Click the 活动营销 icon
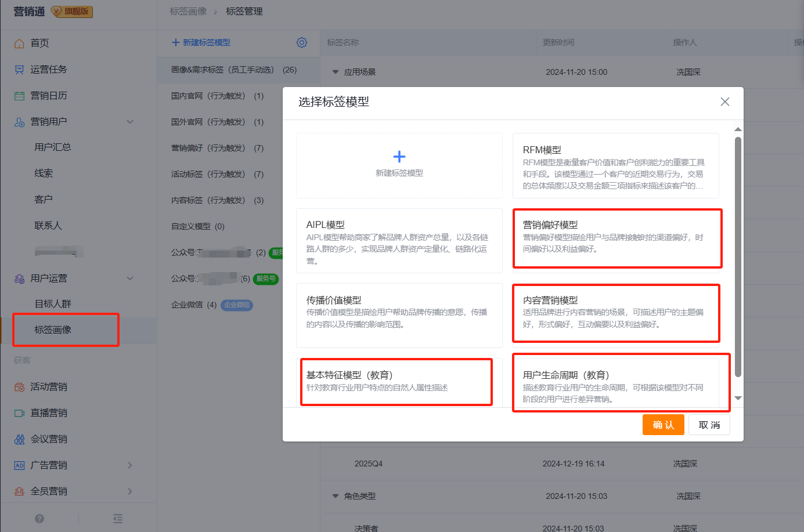The height and width of the screenshot is (532, 804). click(x=19, y=387)
